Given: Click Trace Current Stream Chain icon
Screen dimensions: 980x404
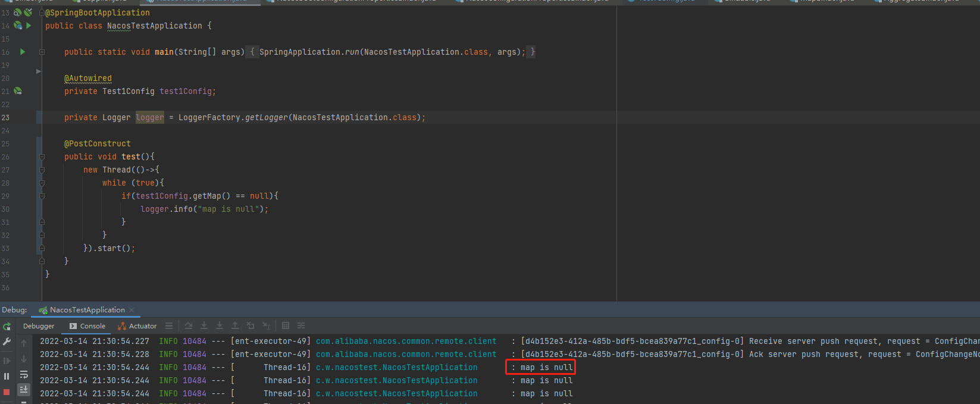Looking at the screenshot, I should pos(301,325).
